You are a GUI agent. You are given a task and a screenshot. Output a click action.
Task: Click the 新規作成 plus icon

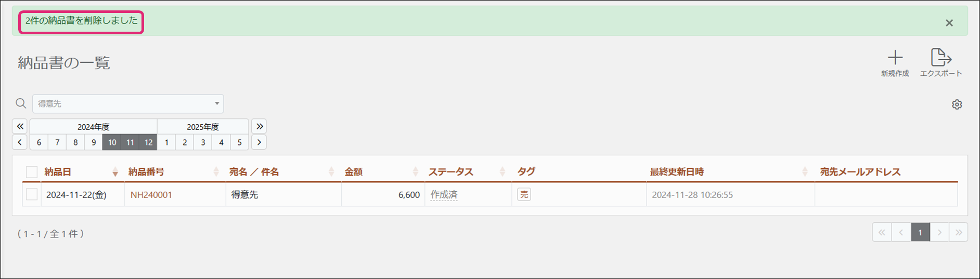pyautogui.click(x=895, y=57)
